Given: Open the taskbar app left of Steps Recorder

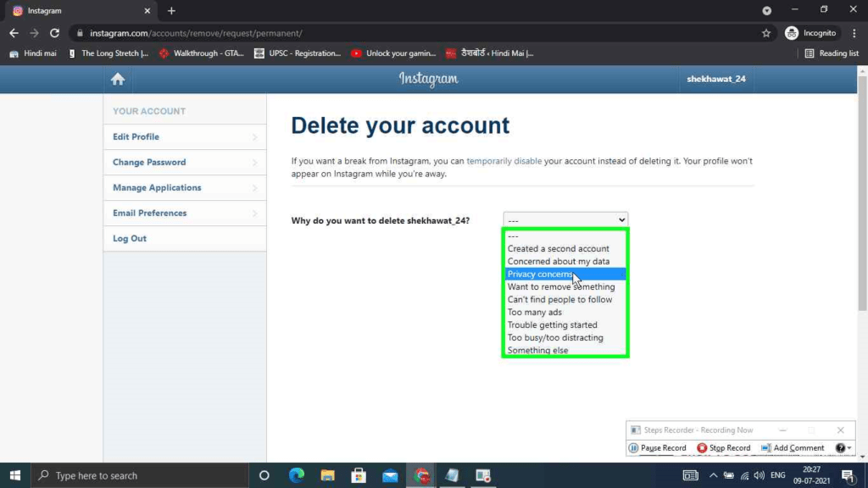Looking at the screenshot, I should [453, 475].
